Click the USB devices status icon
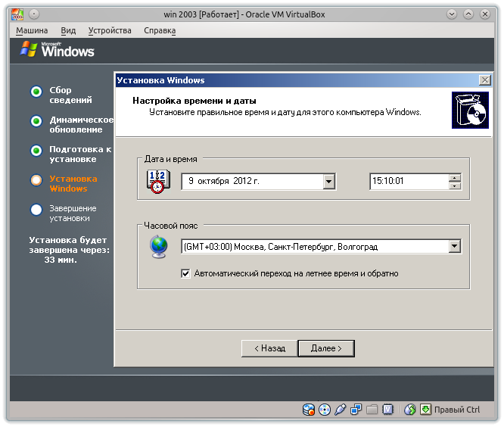 pos(340,410)
